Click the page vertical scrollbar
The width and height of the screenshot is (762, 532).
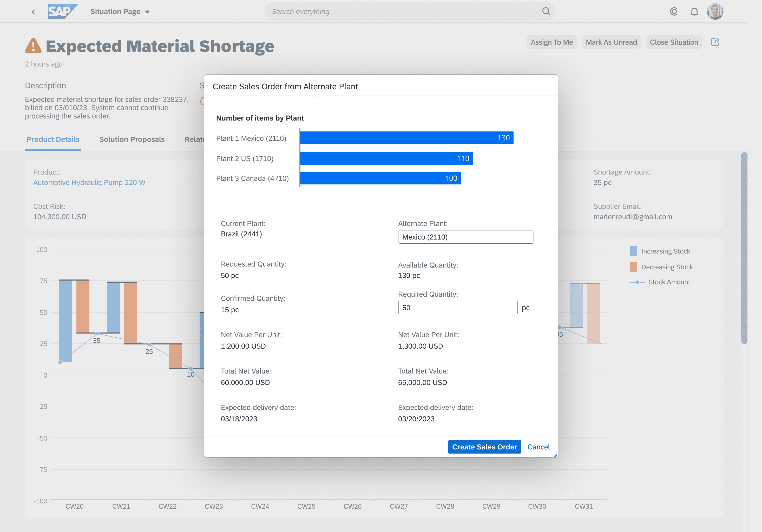744,248
